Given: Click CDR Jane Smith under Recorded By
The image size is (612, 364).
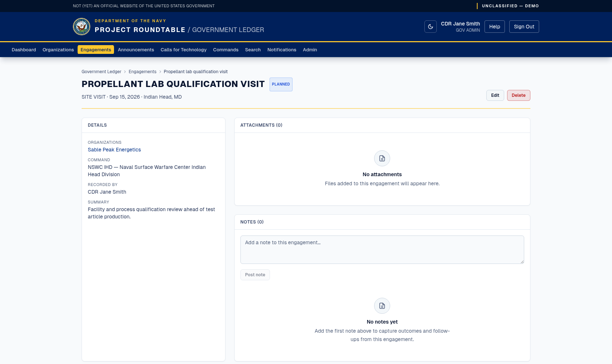Looking at the screenshot, I should (x=107, y=192).
